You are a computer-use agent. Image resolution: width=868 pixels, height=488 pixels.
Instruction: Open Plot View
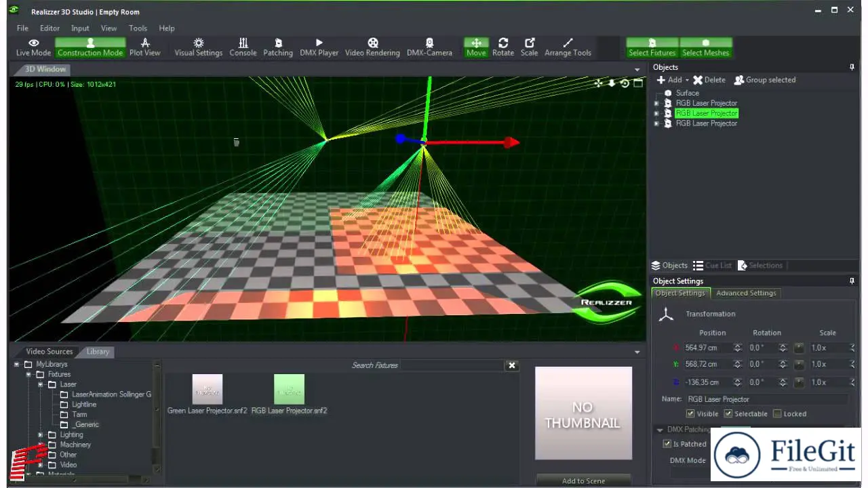coord(144,47)
